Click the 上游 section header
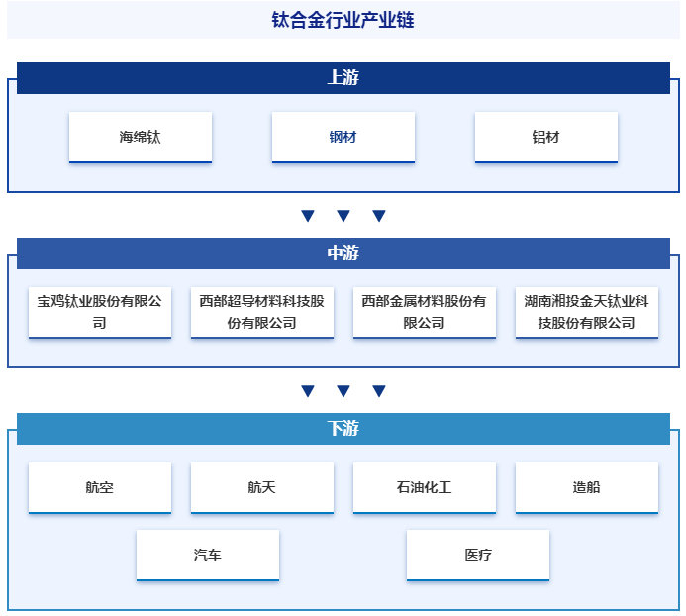 coord(343,78)
